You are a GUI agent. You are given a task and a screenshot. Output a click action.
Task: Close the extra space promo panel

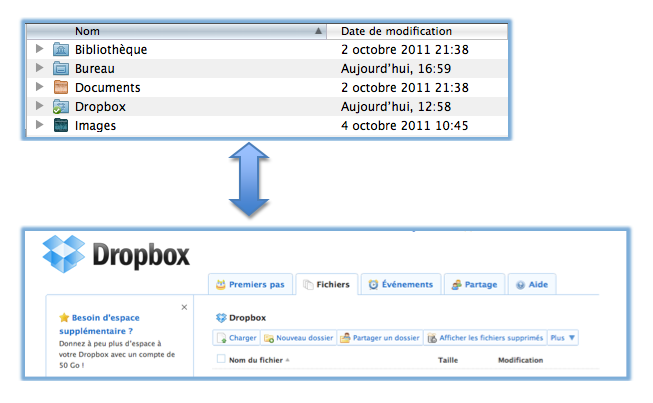click(184, 307)
